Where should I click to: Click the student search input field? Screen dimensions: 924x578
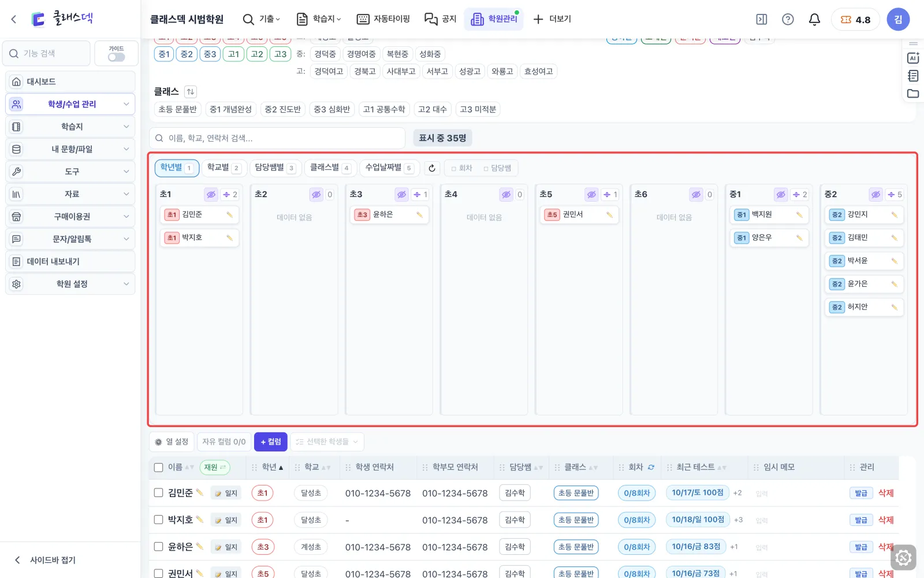click(x=277, y=138)
